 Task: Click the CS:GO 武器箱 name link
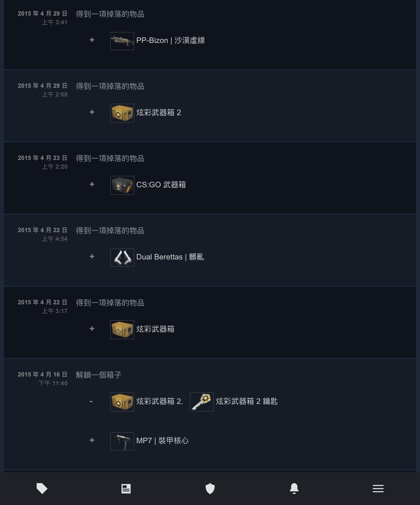(161, 185)
